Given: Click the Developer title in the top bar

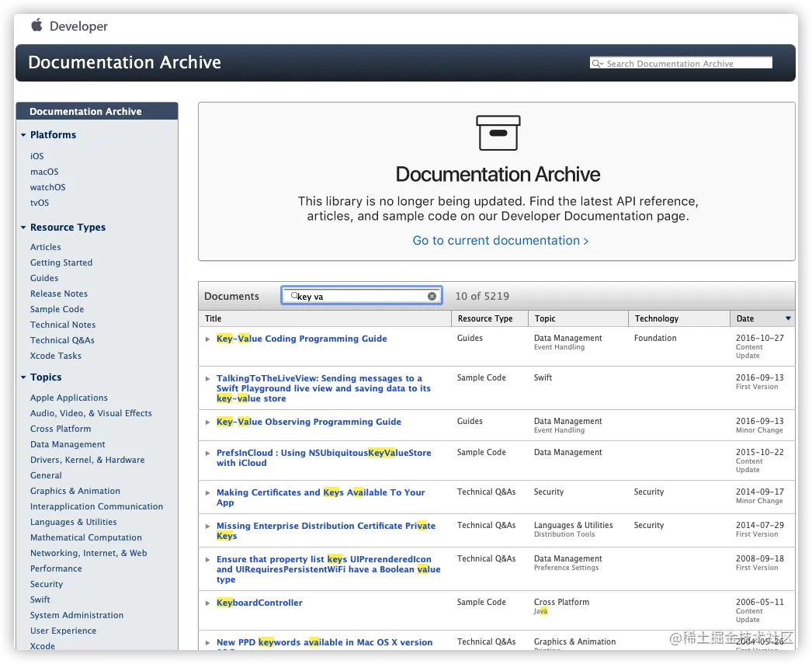Looking at the screenshot, I should pyautogui.click(x=78, y=26).
